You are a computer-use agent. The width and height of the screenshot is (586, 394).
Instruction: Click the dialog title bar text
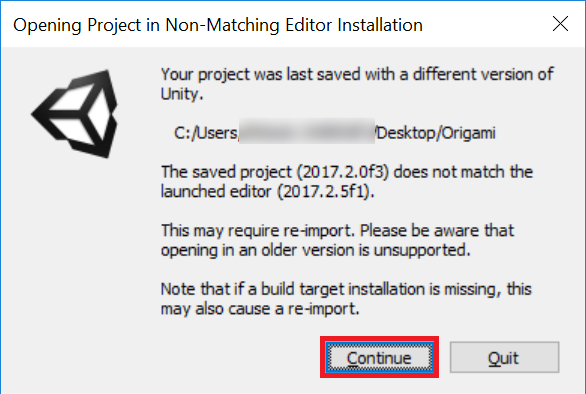218,25
